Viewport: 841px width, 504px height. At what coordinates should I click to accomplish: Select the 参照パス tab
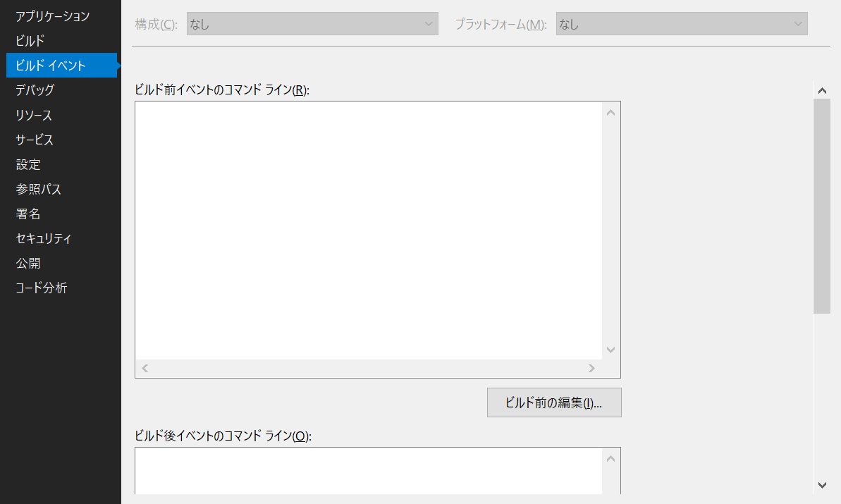(x=39, y=189)
